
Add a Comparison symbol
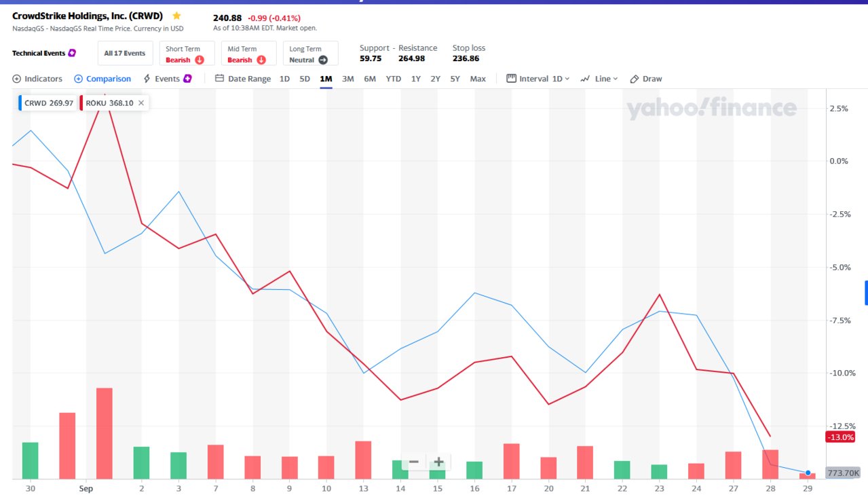click(102, 79)
